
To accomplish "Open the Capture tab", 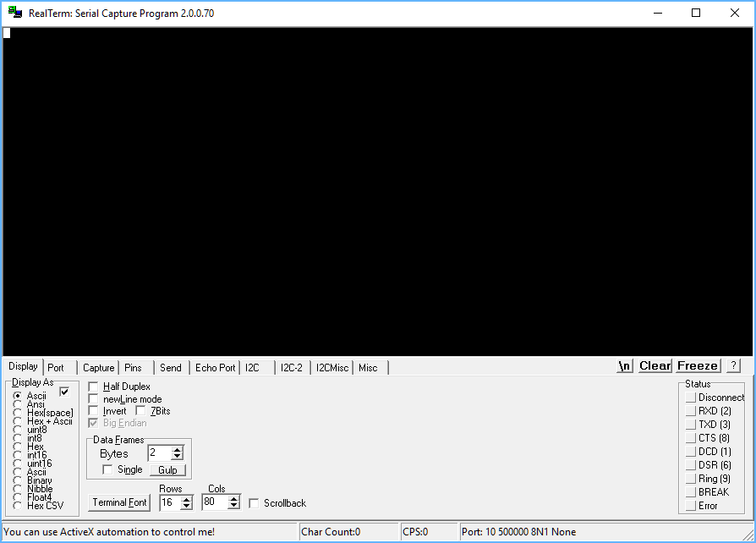I will (98, 367).
